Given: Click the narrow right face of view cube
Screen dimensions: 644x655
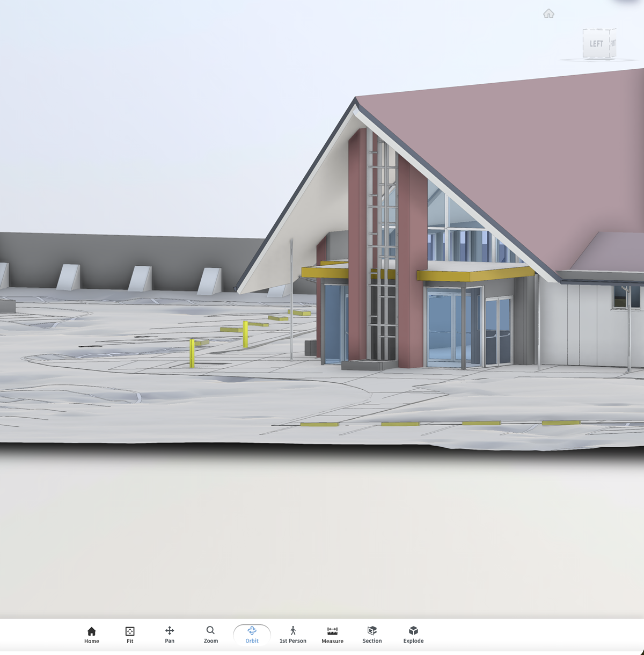Looking at the screenshot, I should [612, 42].
